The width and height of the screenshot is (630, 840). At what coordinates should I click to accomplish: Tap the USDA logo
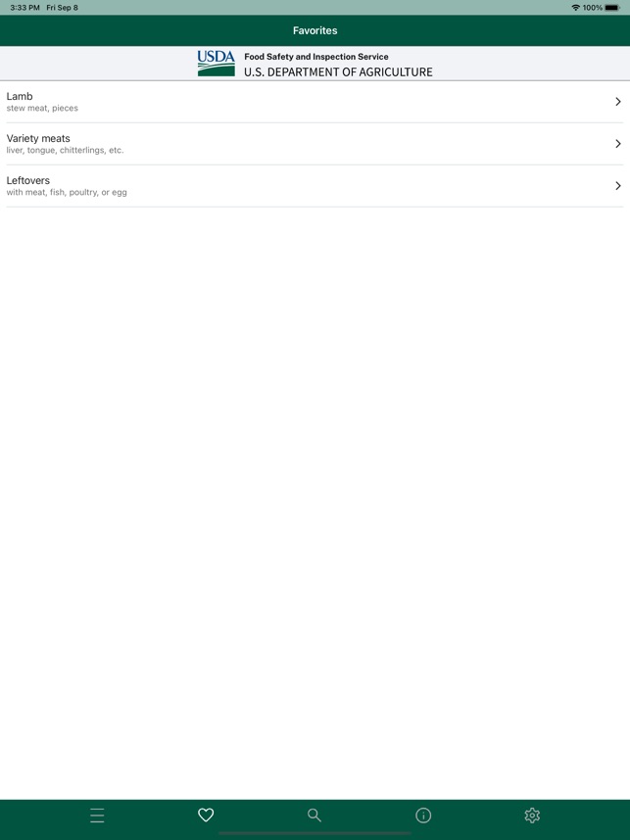click(215, 64)
